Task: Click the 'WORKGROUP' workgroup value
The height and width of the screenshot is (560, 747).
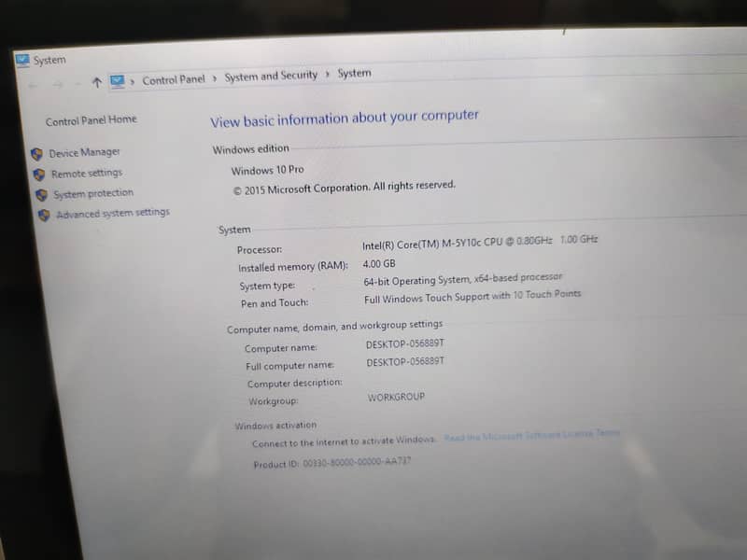Action: (x=396, y=397)
